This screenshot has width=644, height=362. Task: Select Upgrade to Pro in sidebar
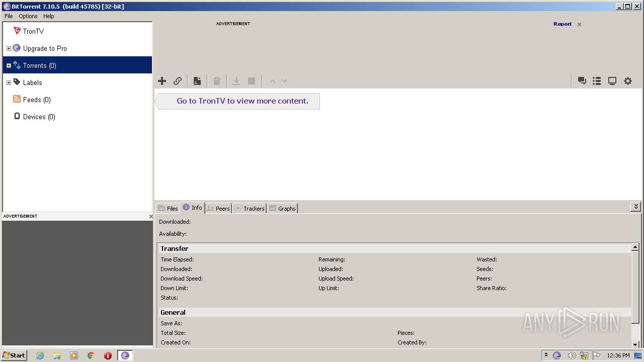point(77,48)
